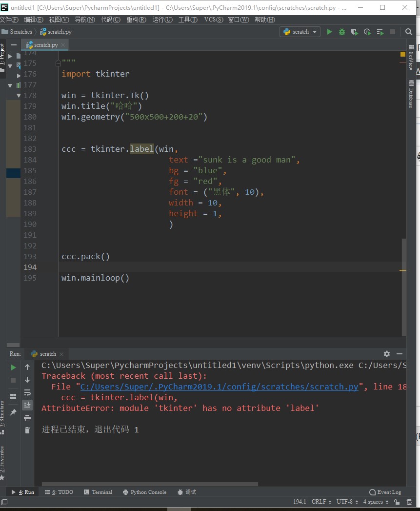Toggle tool window quick access icon bottom-left

pyautogui.click(x=4, y=502)
